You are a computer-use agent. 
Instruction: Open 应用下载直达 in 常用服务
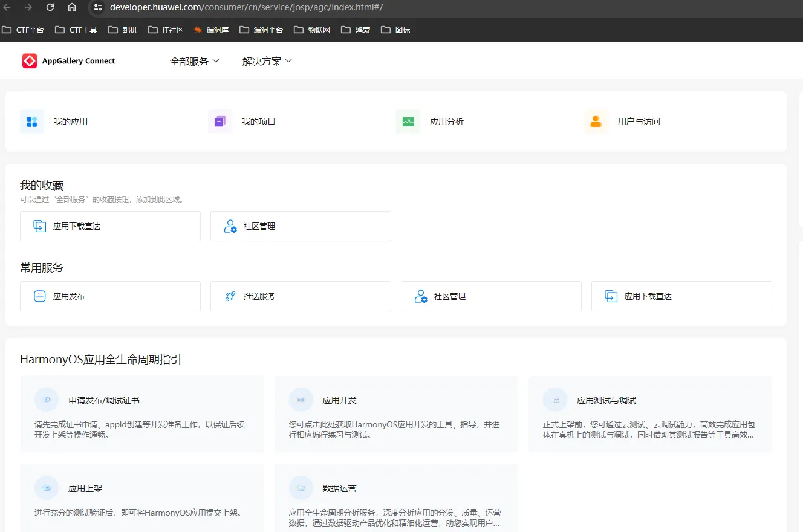point(681,296)
